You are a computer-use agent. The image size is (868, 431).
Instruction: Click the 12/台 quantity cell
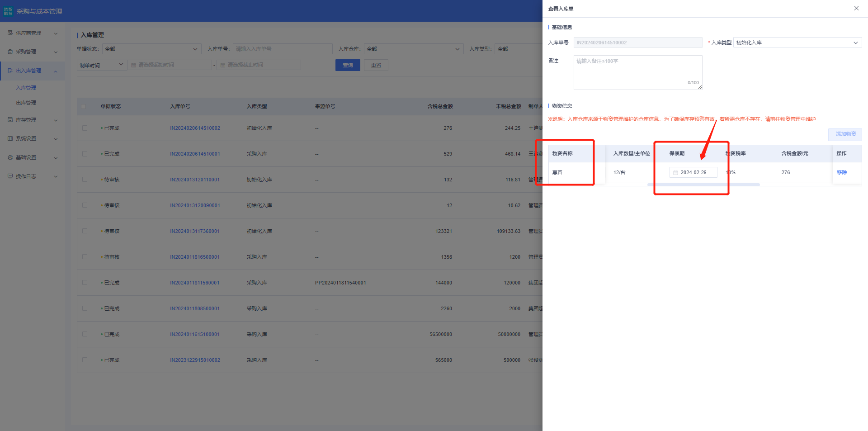(x=619, y=172)
